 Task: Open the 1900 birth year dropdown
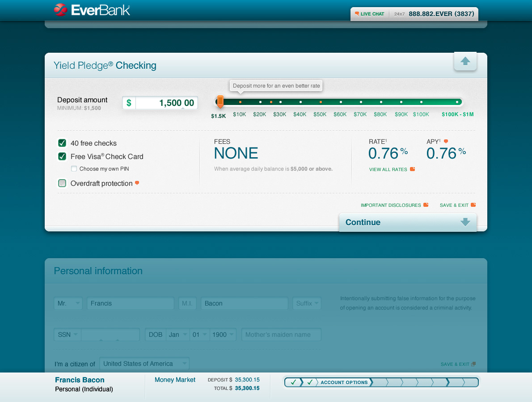pos(223,335)
